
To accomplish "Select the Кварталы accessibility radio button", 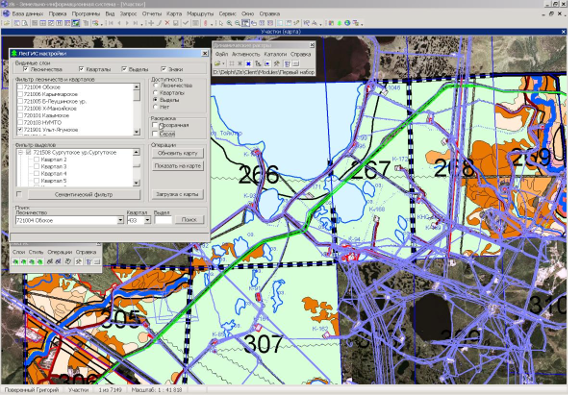I will coord(156,93).
